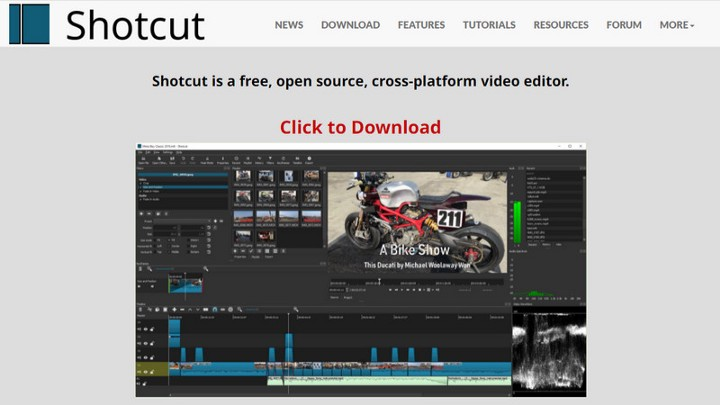The image size is (720, 405).
Task: Click the timeline overwrite down-arrow icon
Action: pos(197,309)
